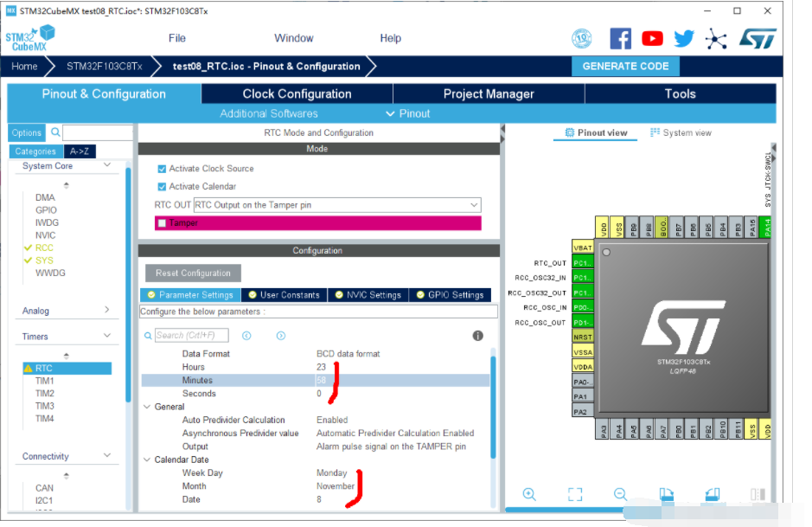Go to Home in the breadcrumb

click(24, 67)
